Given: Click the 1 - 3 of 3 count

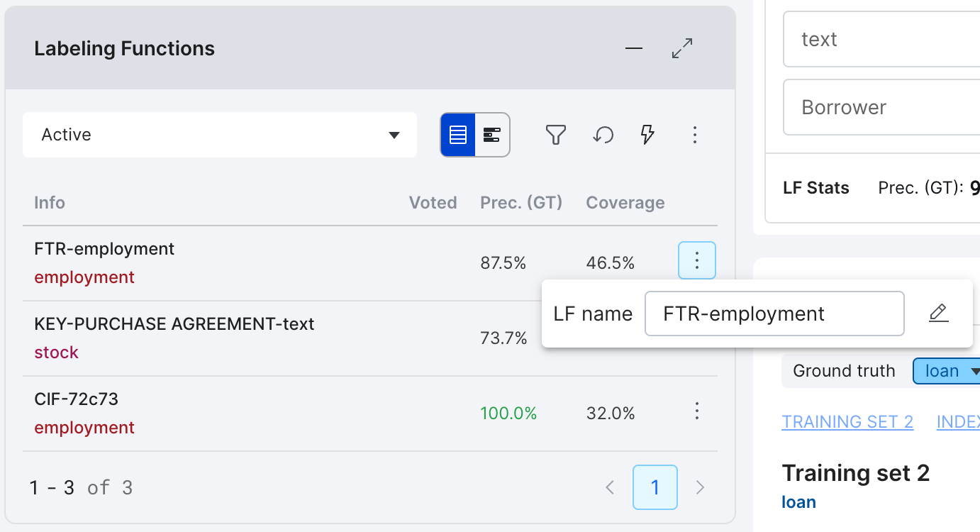Looking at the screenshot, I should (x=81, y=487).
